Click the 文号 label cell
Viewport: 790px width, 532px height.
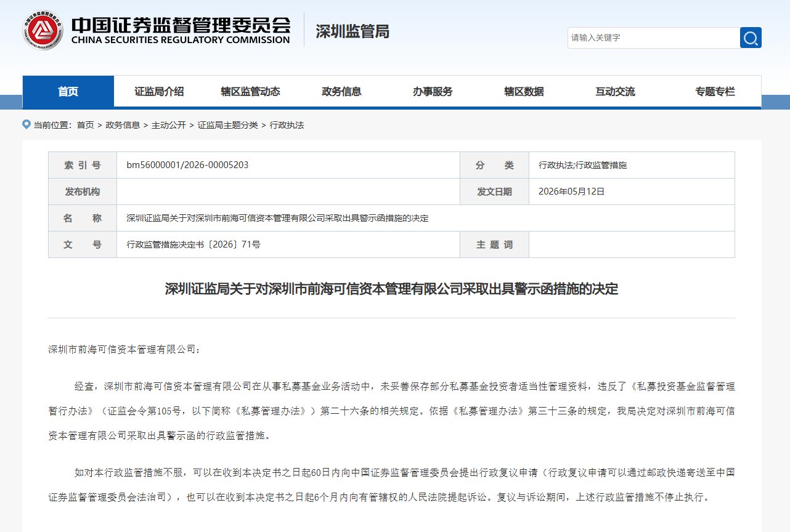[83, 244]
